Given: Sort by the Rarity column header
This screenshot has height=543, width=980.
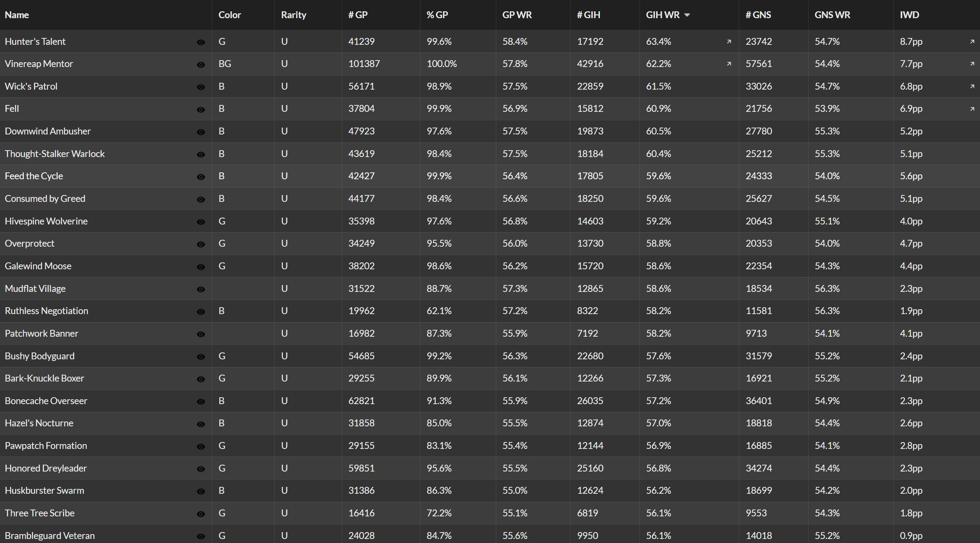Looking at the screenshot, I should point(294,15).
